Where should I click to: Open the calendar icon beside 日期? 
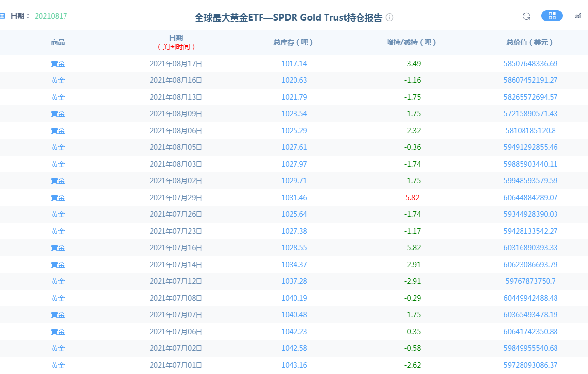pyautogui.click(x=2, y=16)
